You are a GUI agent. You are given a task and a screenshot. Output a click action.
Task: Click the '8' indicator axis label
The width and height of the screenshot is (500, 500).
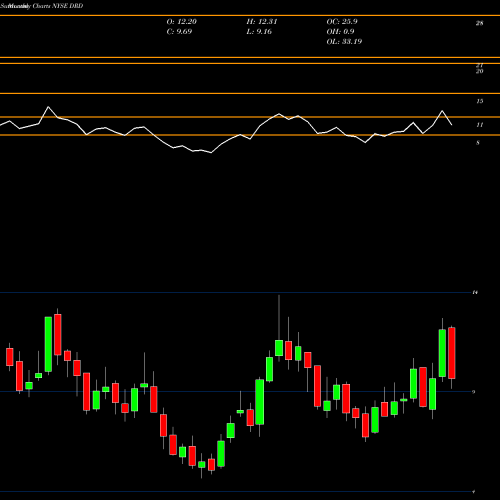click(x=478, y=143)
